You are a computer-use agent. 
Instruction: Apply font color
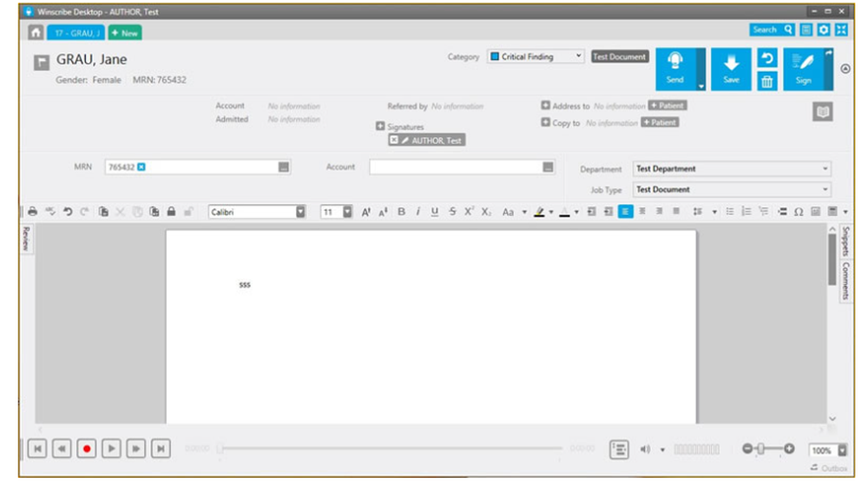pyautogui.click(x=565, y=212)
